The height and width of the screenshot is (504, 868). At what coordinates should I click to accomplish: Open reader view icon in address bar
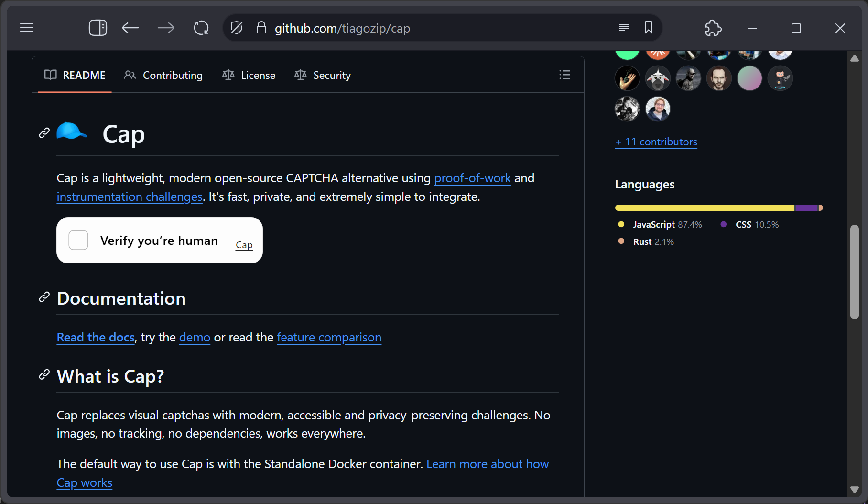623,28
